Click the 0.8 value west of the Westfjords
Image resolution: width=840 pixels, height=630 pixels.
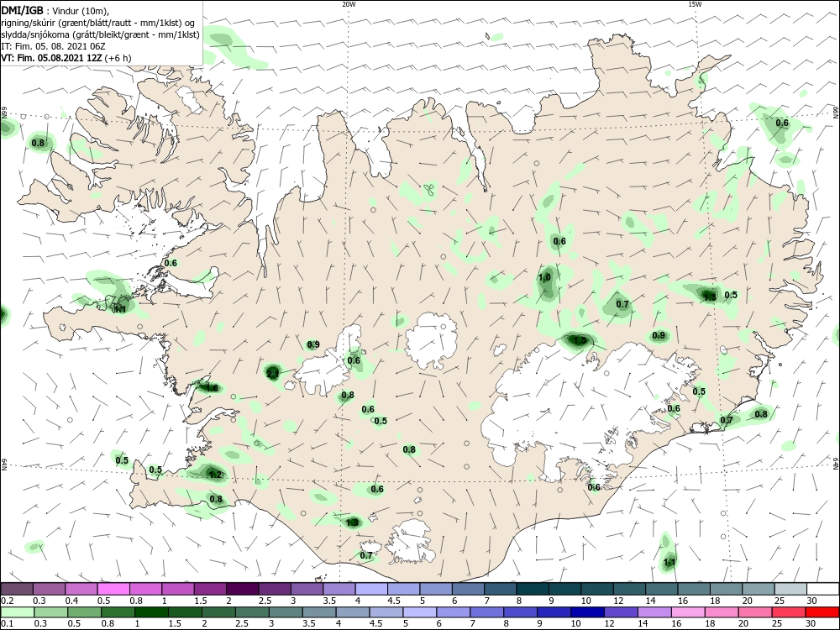pyautogui.click(x=38, y=143)
